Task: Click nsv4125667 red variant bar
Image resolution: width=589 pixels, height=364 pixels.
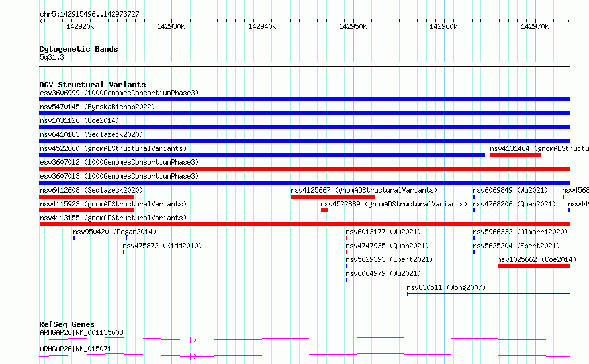Action: (333, 197)
